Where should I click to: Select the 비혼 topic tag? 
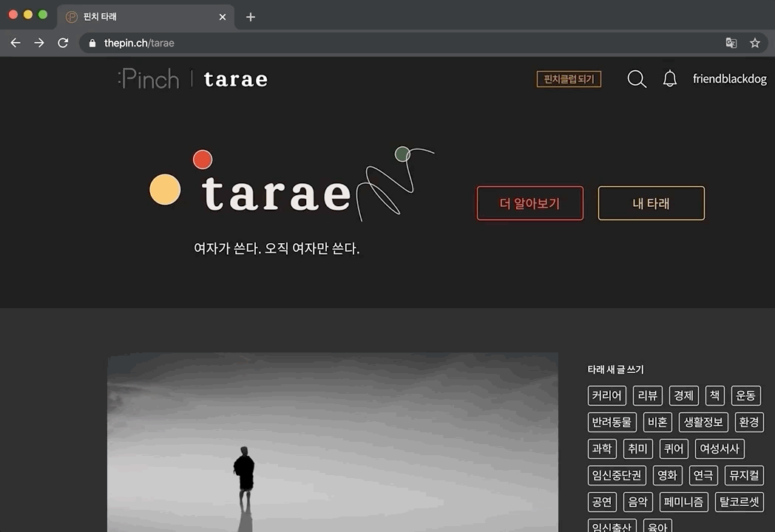[x=657, y=423]
